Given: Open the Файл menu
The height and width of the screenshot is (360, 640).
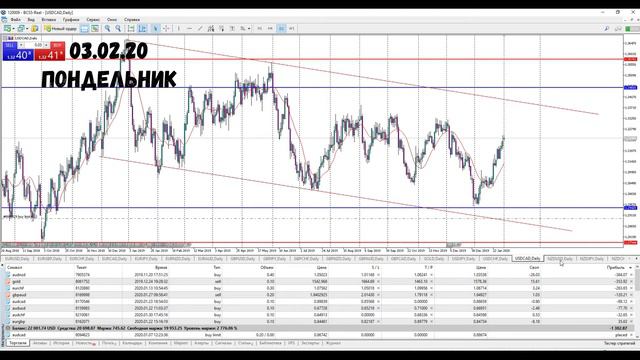Looking at the screenshot, I should [x=16, y=20].
